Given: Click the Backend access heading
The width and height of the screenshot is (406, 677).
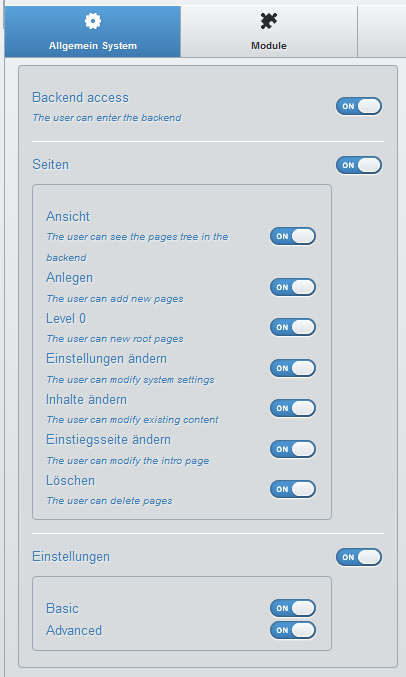Looking at the screenshot, I should (80, 98).
